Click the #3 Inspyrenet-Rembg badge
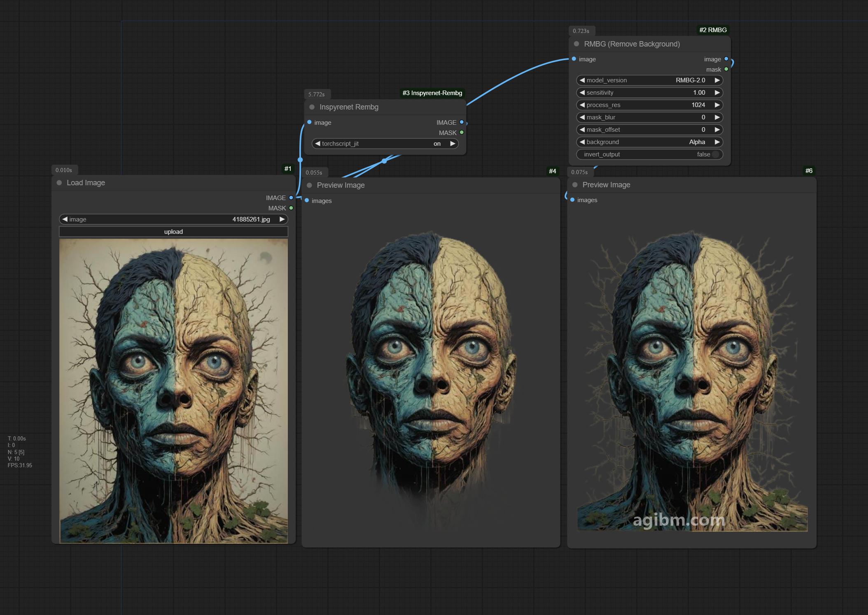Viewport: 868px width, 615px height. pos(432,93)
